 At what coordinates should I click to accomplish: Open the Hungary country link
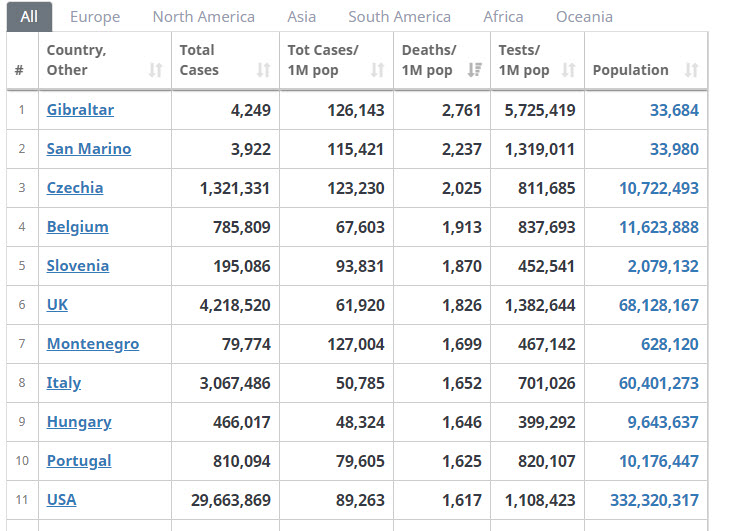point(79,422)
